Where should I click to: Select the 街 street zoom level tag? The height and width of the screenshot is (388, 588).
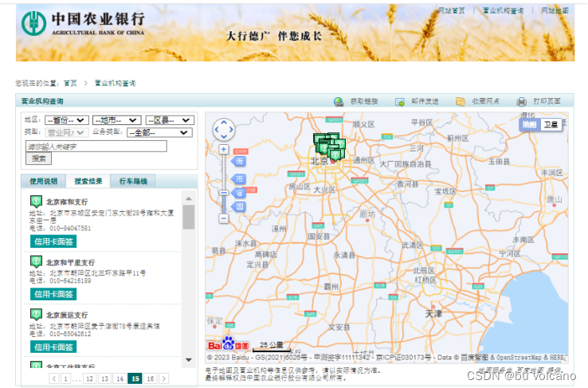click(239, 162)
